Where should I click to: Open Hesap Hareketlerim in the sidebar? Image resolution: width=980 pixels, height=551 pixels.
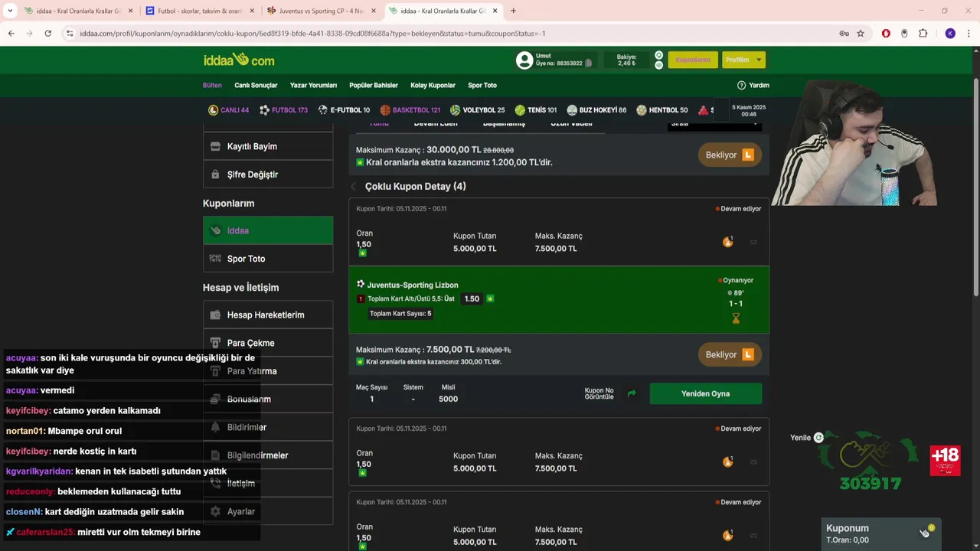click(268, 315)
